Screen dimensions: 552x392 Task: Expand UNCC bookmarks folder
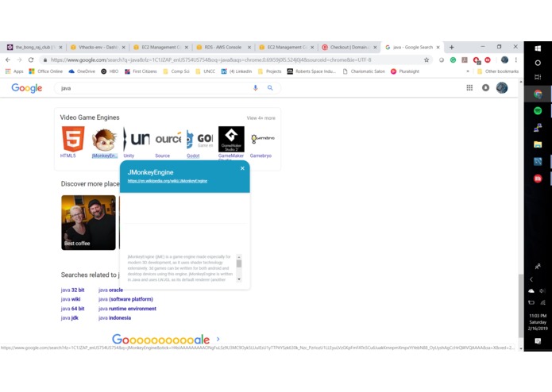pyautogui.click(x=205, y=71)
